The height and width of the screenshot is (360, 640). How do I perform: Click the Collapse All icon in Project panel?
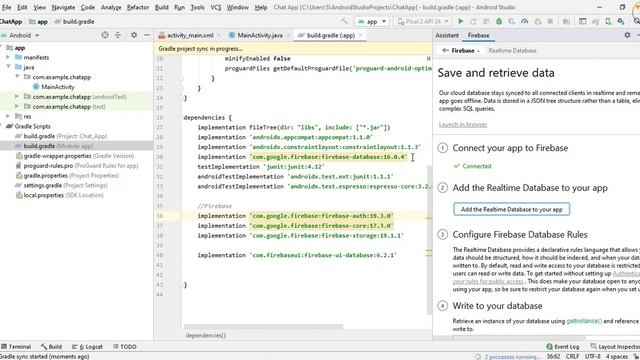[x=118, y=36]
